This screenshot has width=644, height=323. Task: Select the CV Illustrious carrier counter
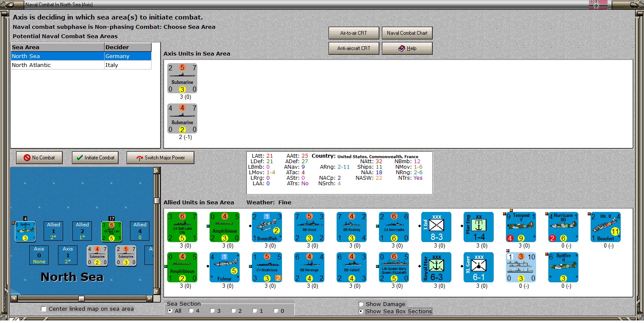[267, 267]
